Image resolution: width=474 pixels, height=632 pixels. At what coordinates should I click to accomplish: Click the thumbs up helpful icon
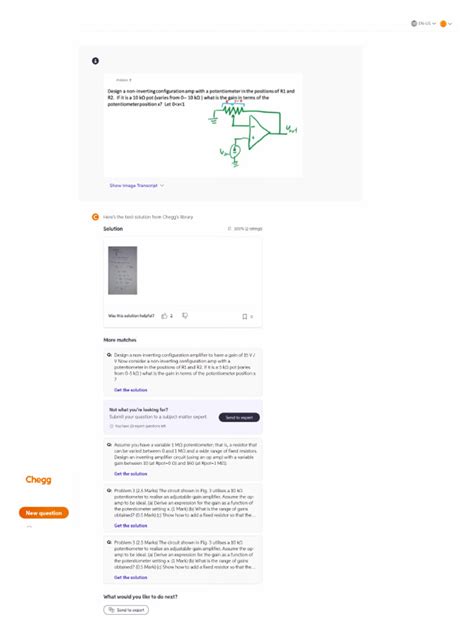(x=164, y=316)
